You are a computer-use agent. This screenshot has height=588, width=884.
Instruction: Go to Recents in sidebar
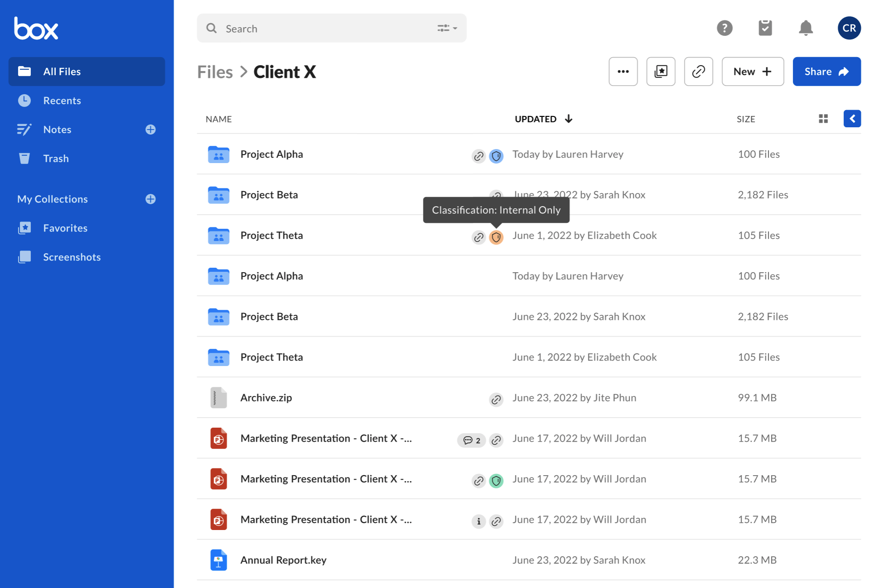click(x=62, y=101)
